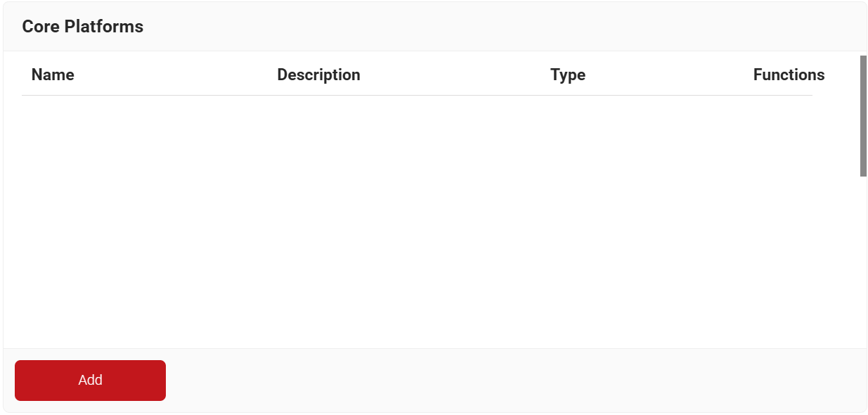Click the Type column header
Image resolution: width=868 pixels, height=415 pixels.
568,75
